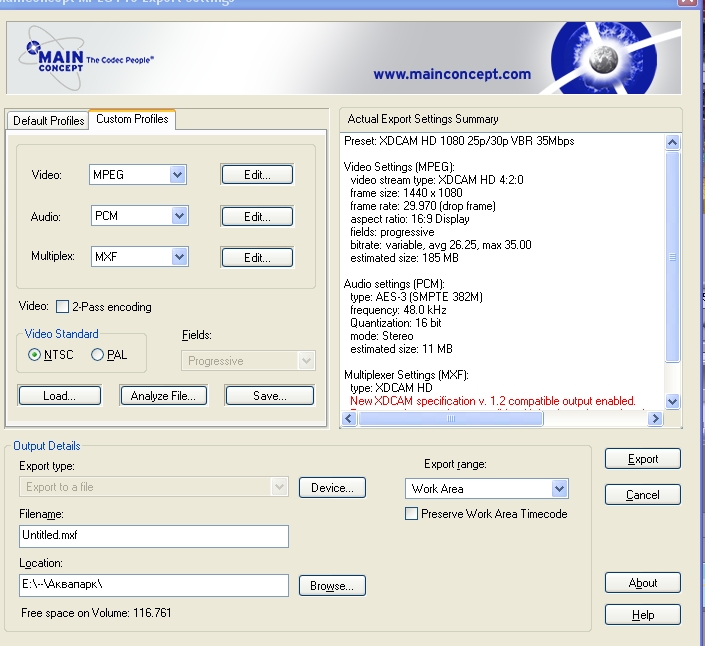
Task: Click red XDCAM specification v. 1.2 notice
Action: [x=493, y=401]
